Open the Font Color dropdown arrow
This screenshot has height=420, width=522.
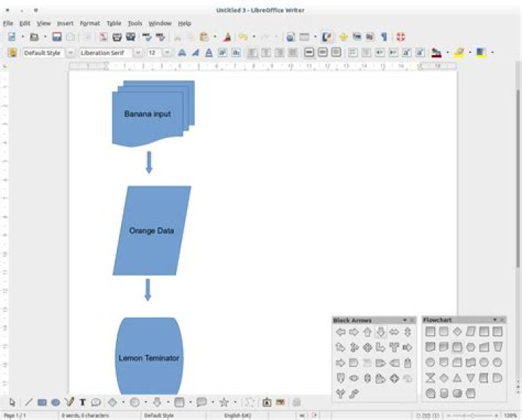(447, 53)
